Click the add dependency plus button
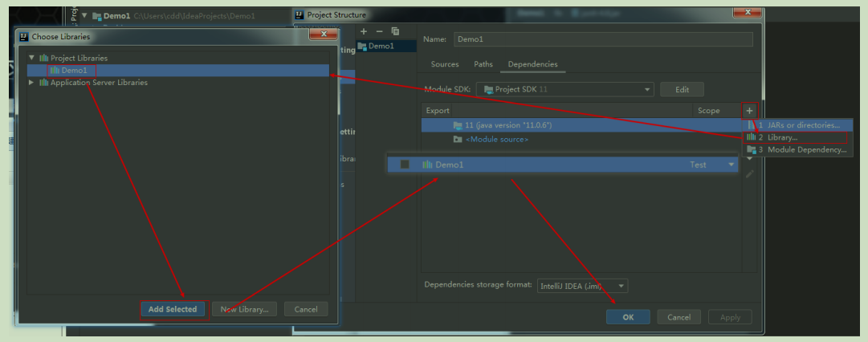 tap(749, 111)
